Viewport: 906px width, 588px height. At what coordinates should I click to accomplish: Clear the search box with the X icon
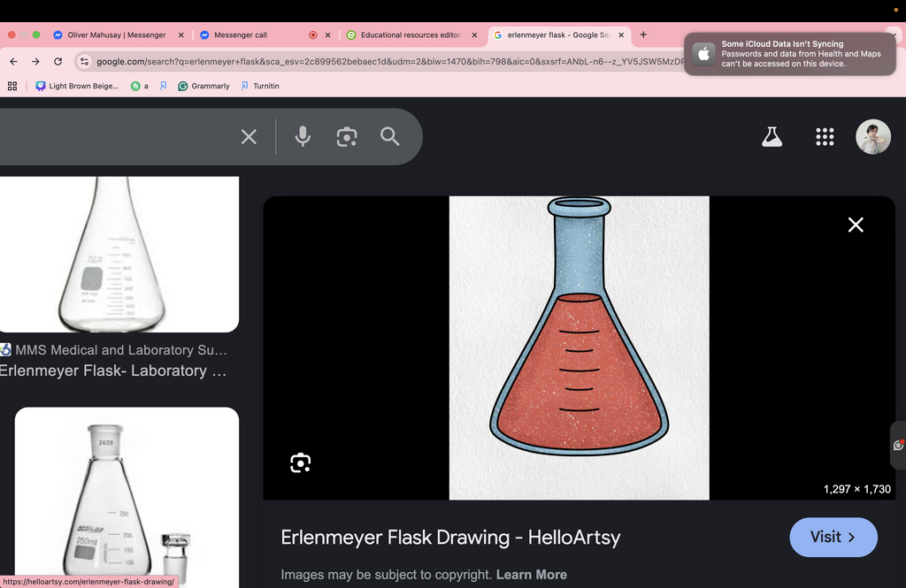click(x=249, y=137)
